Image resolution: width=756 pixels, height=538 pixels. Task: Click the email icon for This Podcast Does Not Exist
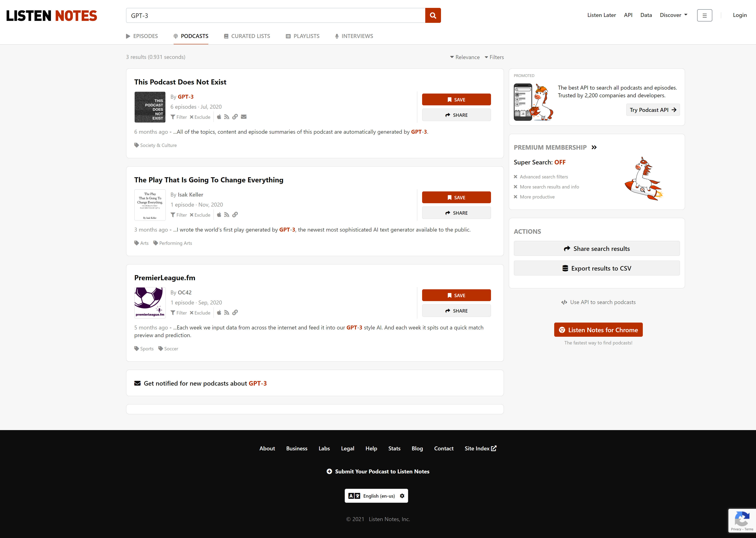coord(244,117)
